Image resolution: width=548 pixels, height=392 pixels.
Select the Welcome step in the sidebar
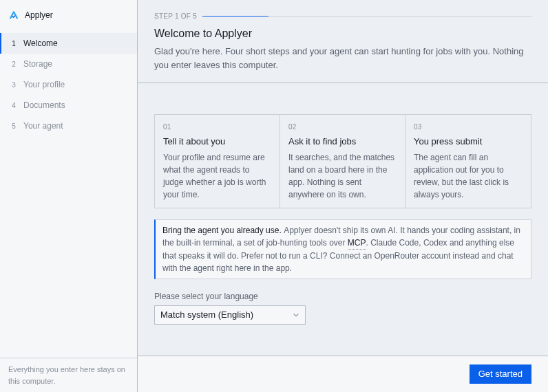[69, 43]
